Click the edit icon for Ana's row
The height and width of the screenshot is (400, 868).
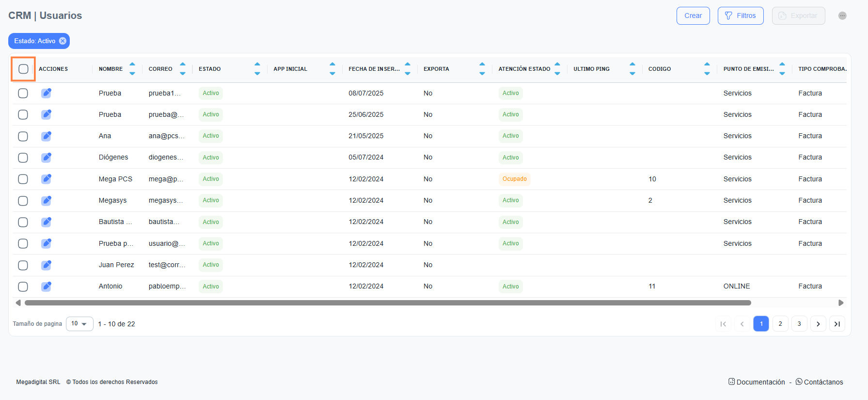(x=46, y=136)
